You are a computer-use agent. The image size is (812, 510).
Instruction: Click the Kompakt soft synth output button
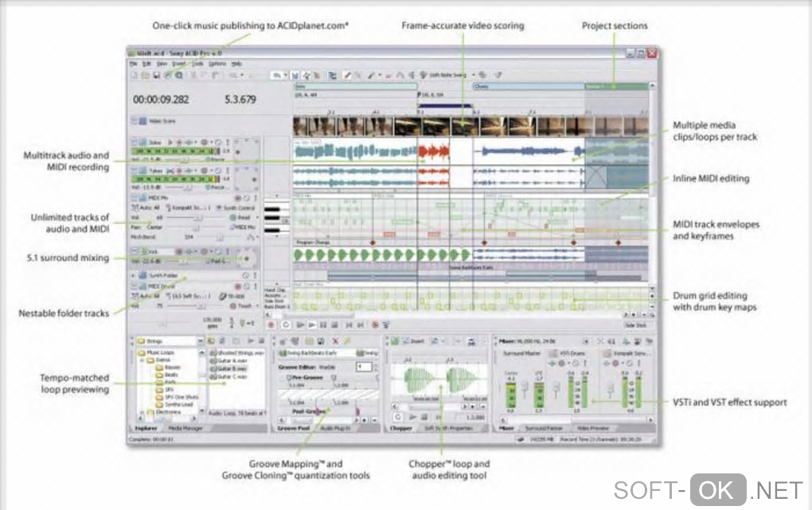[188, 208]
